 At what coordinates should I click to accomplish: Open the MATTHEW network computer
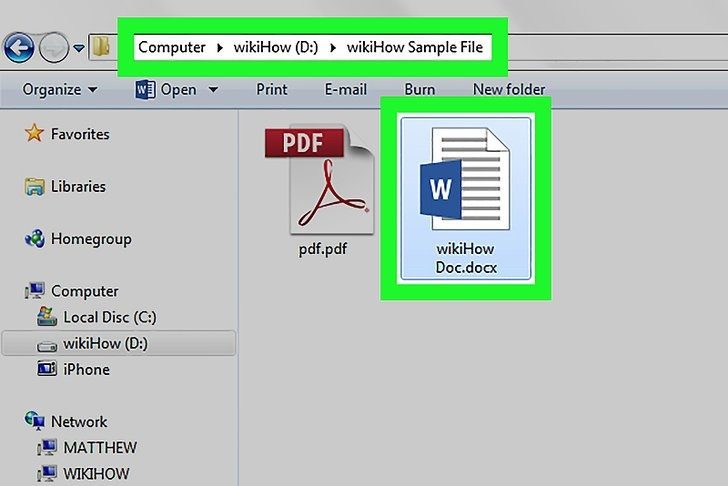[100, 447]
